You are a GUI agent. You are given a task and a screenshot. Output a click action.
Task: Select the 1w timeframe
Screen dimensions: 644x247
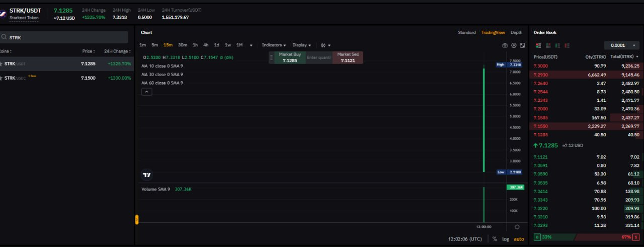tap(228, 45)
